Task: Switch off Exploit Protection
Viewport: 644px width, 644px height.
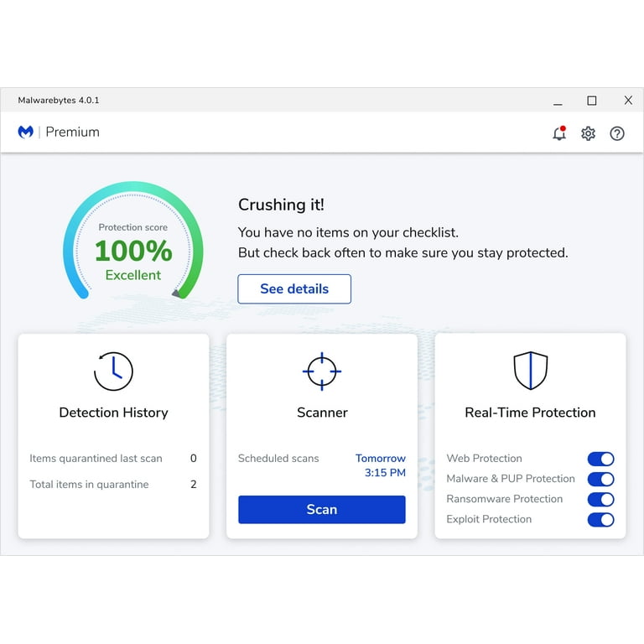Action: pos(600,519)
